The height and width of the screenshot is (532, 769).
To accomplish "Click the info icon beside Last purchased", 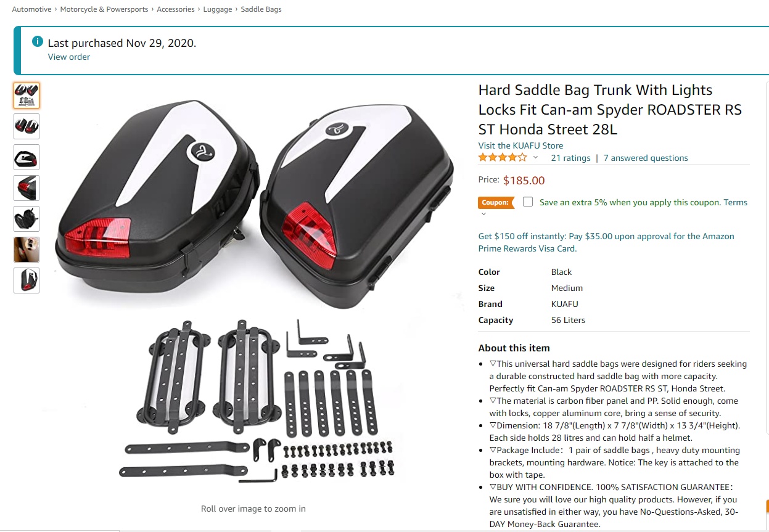I will (x=38, y=42).
